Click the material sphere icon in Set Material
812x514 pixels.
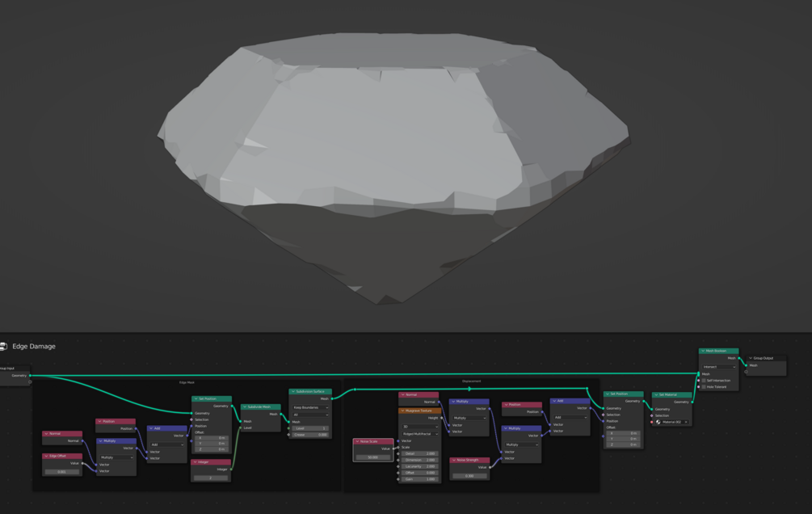(x=658, y=423)
